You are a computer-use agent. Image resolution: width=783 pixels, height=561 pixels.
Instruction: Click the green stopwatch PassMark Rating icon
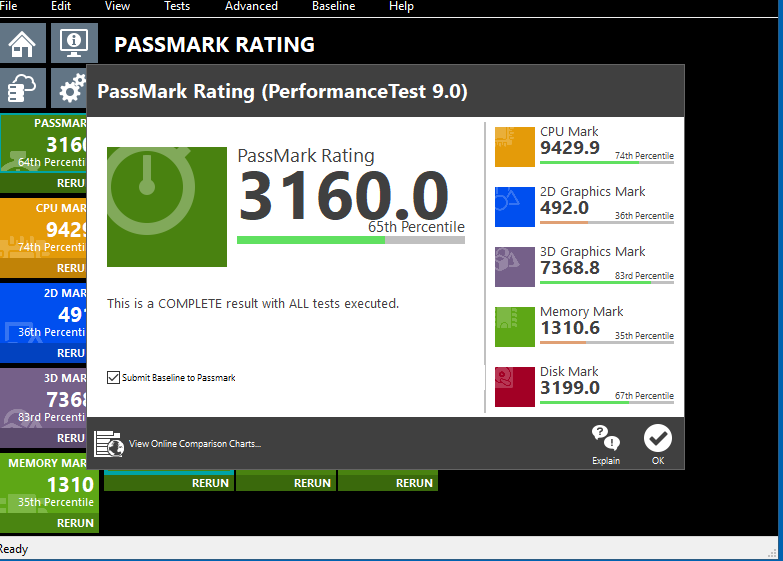click(167, 207)
